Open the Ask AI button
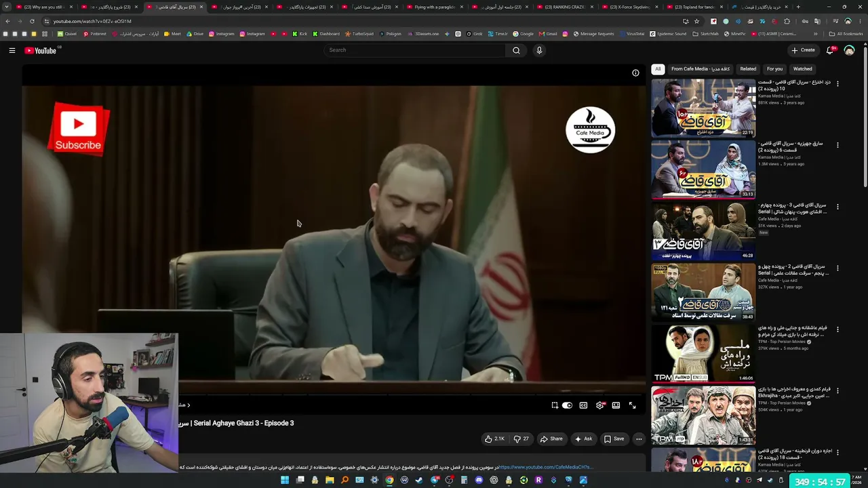 (583, 439)
